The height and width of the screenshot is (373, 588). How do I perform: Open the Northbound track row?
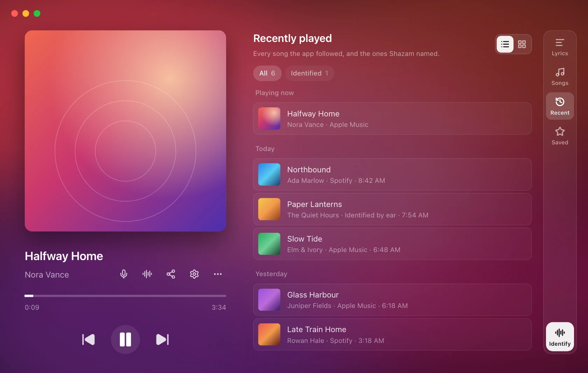pos(392,174)
